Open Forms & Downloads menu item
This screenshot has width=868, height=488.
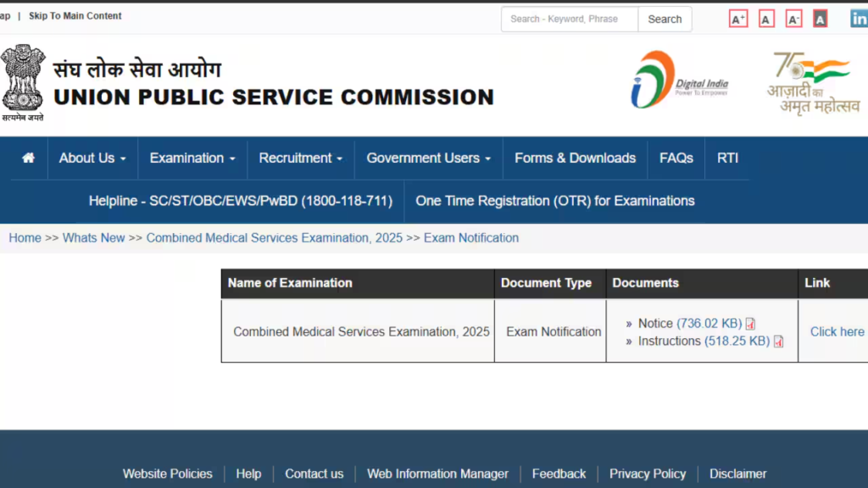[x=575, y=158]
